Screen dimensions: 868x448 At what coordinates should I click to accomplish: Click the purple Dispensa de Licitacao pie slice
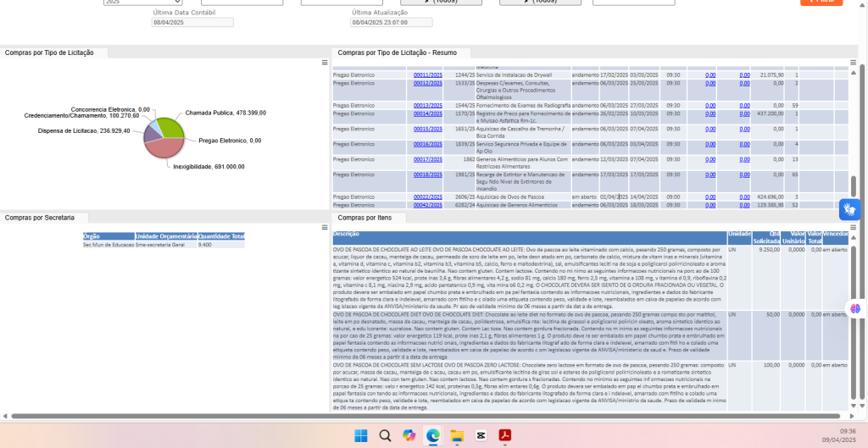151,133
